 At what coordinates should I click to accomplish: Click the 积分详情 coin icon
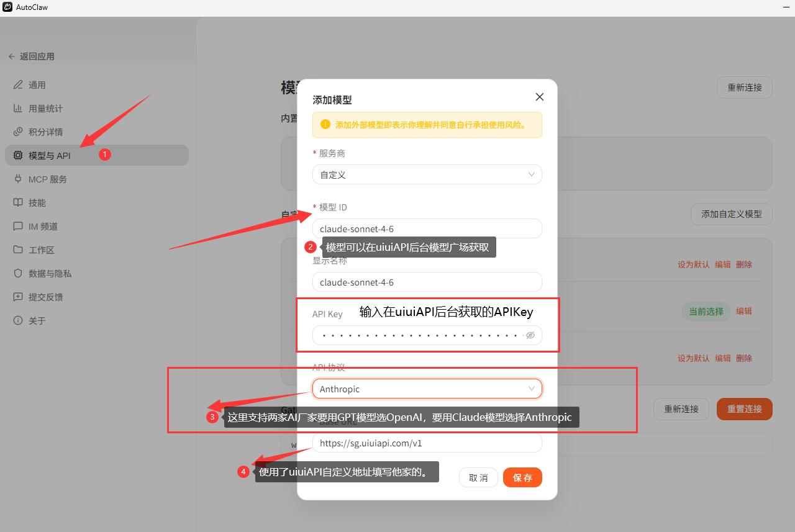pos(18,132)
